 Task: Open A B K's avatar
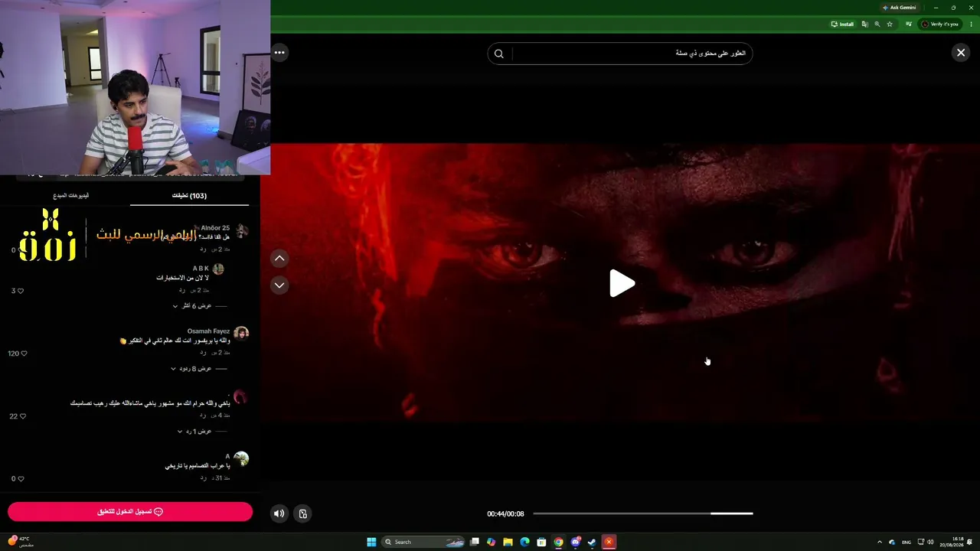pos(218,269)
